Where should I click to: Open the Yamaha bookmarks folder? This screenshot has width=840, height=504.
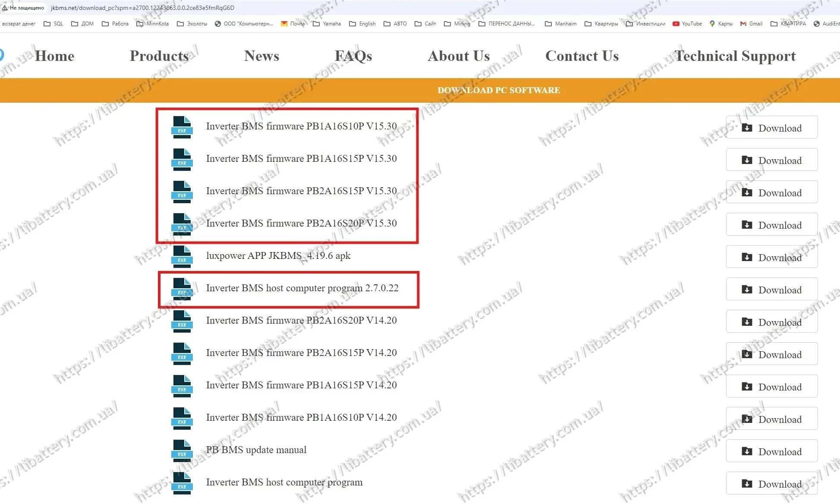click(x=327, y=24)
